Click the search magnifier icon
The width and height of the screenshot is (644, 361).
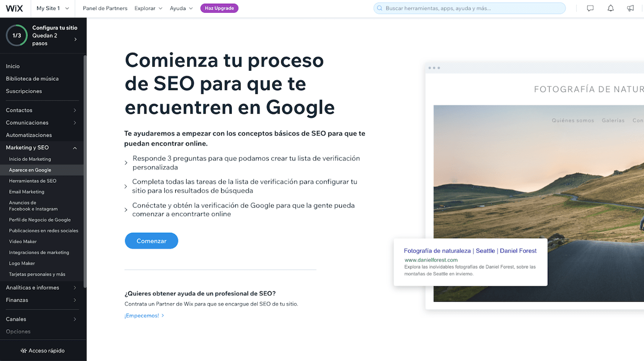tap(380, 8)
